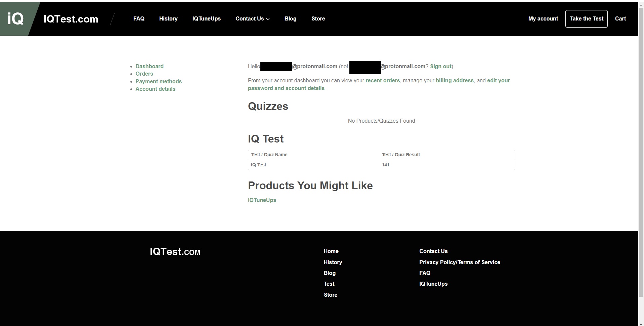Open Blog in the footer

[330, 273]
